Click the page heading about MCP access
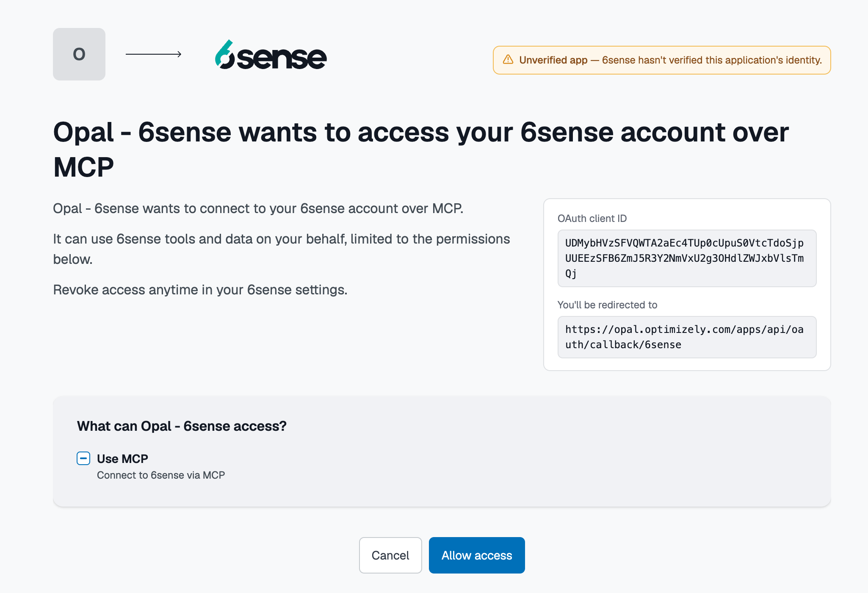This screenshot has height=593, width=868. tap(421, 150)
